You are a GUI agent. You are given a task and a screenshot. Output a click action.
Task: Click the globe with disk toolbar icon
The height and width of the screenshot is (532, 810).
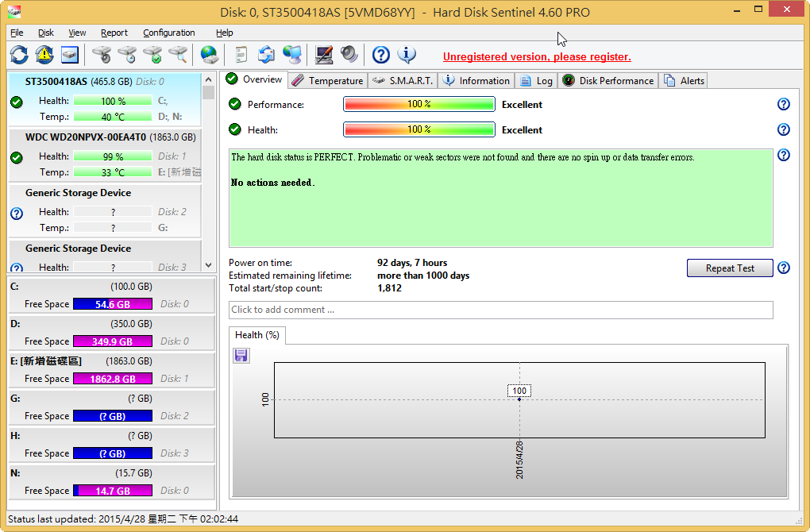209,55
